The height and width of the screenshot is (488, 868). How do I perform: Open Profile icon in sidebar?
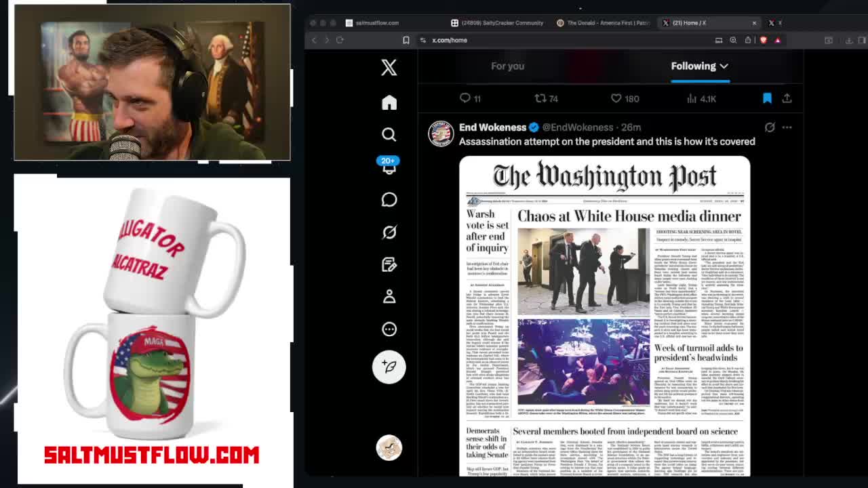tap(389, 296)
